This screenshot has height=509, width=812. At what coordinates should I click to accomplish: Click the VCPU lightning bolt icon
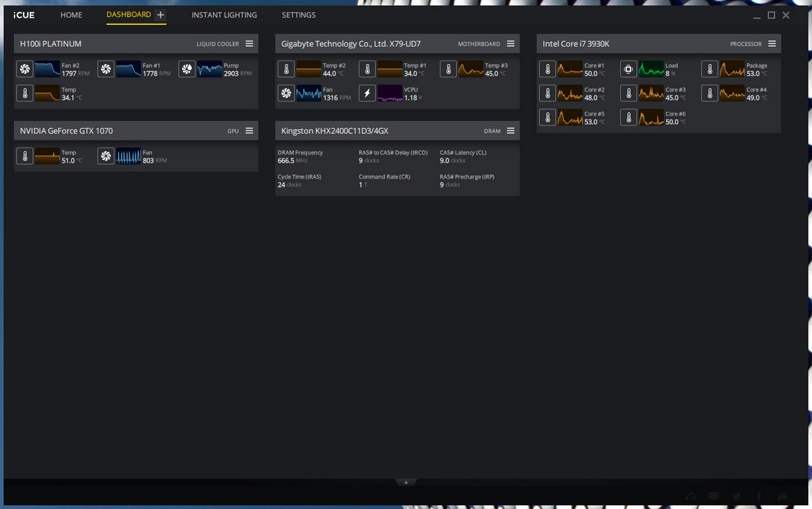367,93
